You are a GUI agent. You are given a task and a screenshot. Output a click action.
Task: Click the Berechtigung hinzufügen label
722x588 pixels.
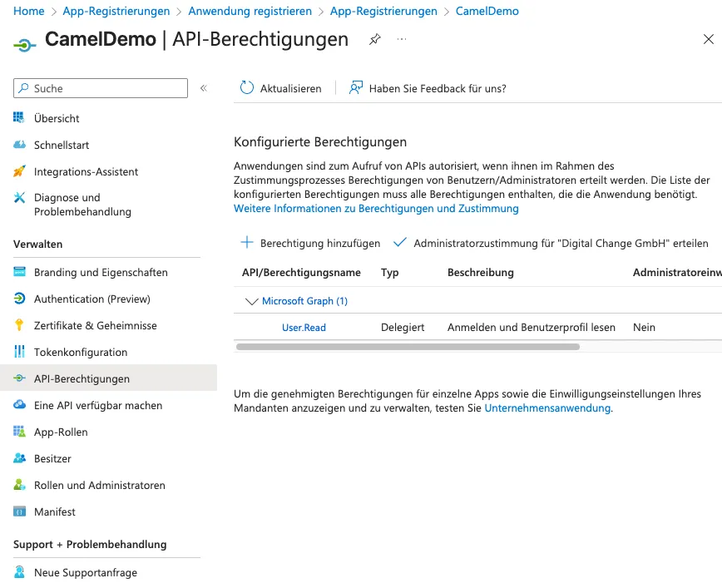pyautogui.click(x=320, y=243)
